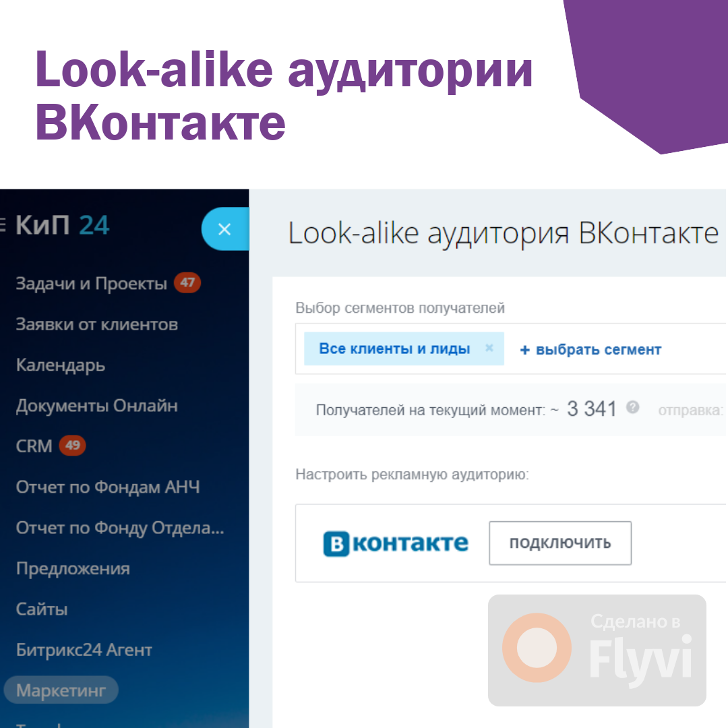
Task: Open Заявки от клиентов
Action: click(x=96, y=324)
